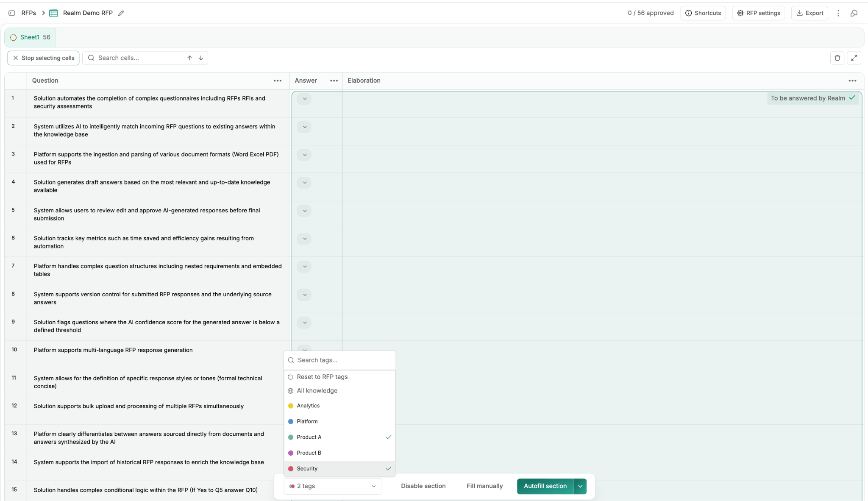Viewport: 868px width, 501px height.
Task: Toggle the Analytics tag
Action: tap(339, 406)
